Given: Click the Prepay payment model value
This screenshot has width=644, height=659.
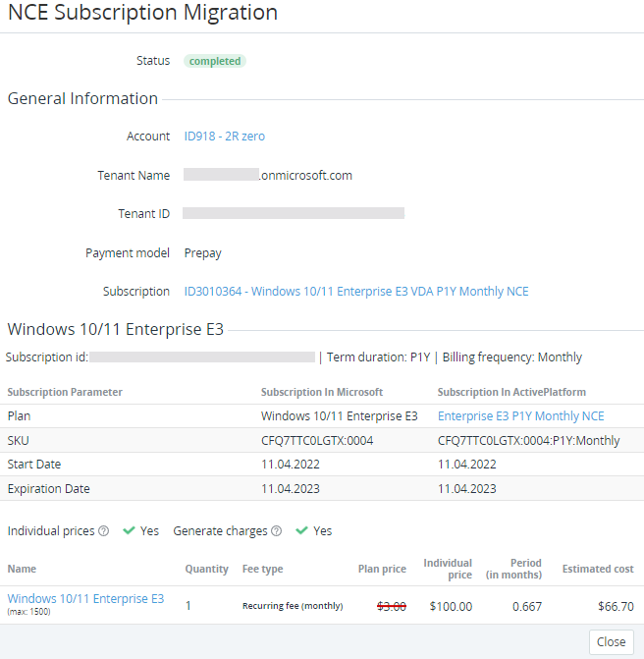Looking at the screenshot, I should tap(202, 253).
